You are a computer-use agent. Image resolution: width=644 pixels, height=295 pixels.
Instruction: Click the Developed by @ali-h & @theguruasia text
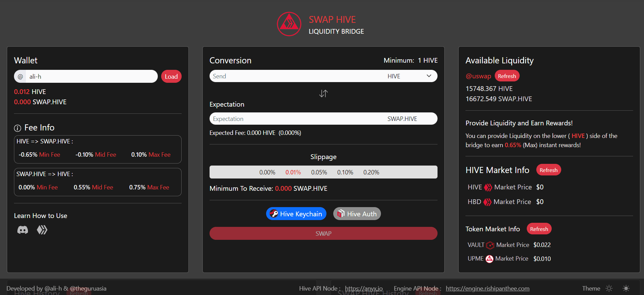[x=57, y=289]
